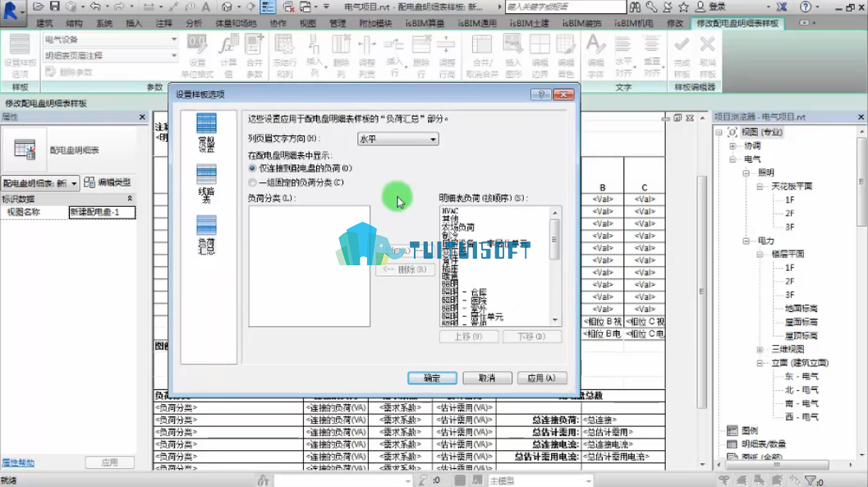Switch to the 注释 ribbon tab
This screenshot has width=868, height=487.
tap(164, 23)
